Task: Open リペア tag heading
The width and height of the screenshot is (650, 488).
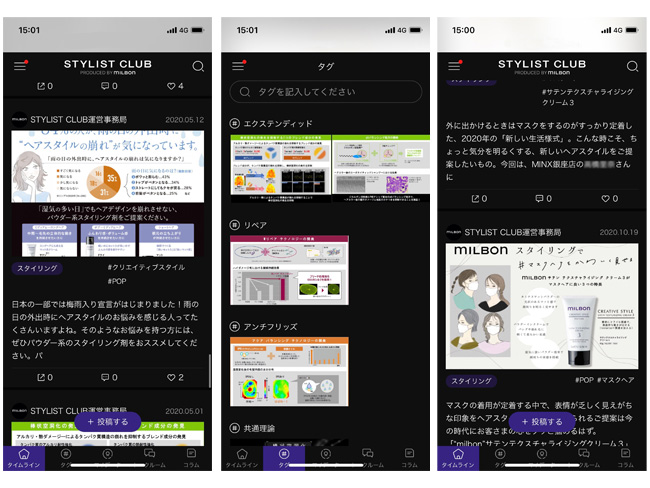Action: [255, 225]
